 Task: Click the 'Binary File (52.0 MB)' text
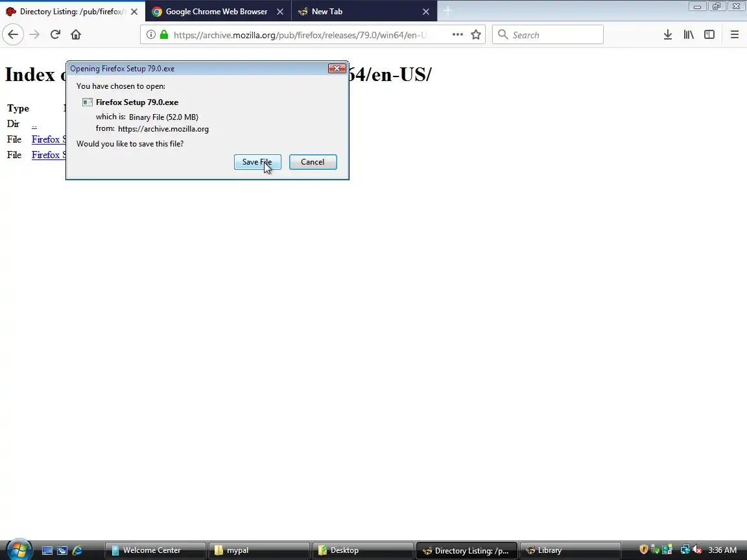(x=163, y=117)
